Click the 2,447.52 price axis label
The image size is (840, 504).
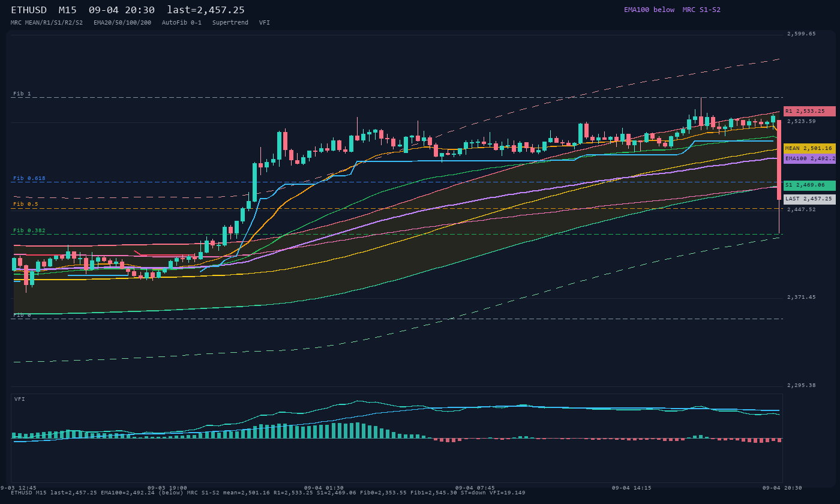802,210
